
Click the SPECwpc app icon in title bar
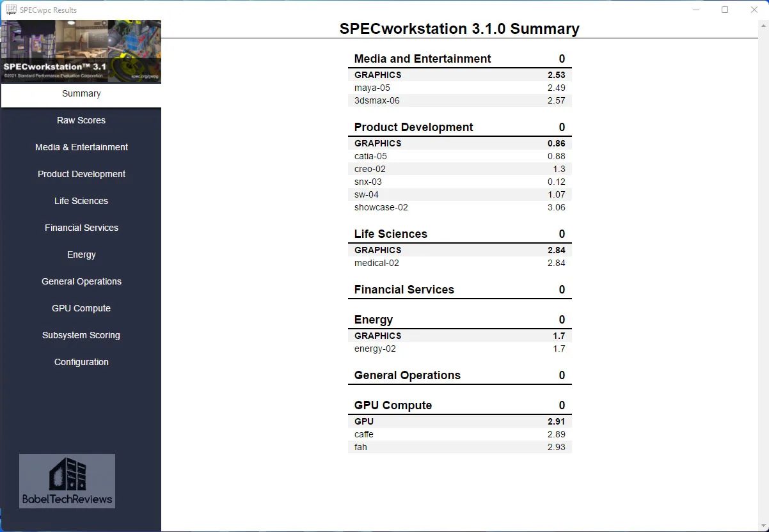(x=12, y=10)
